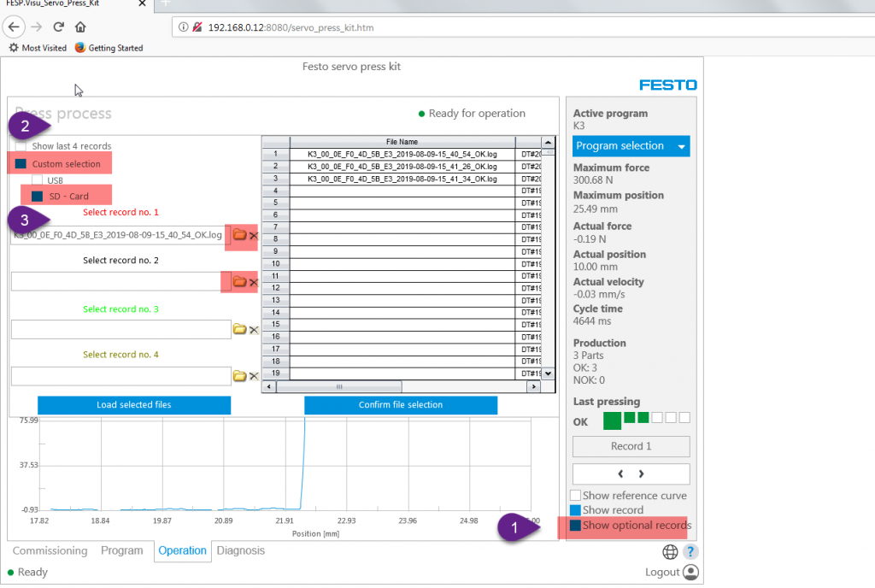This screenshot has width=875, height=588.
Task: Clear record no. 3 with its X icon
Action: coord(253,330)
